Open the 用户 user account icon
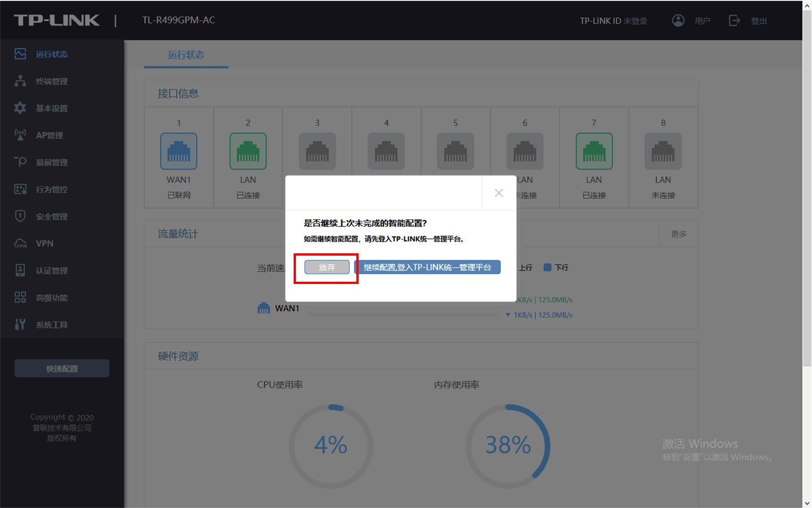The width and height of the screenshot is (812, 508). [x=678, y=20]
